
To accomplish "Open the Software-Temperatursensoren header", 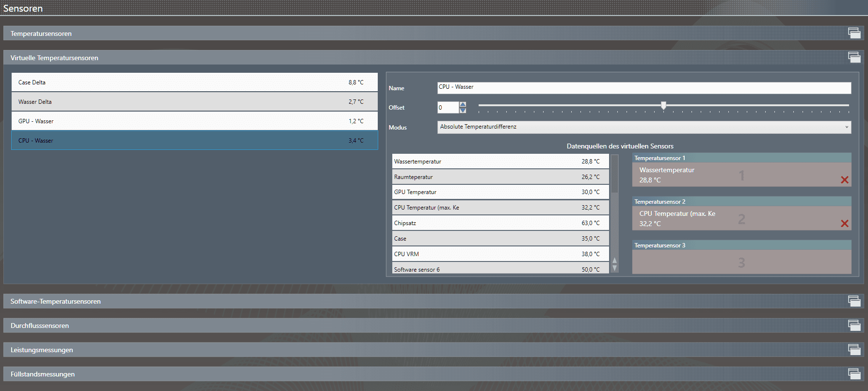I will (434, 301).
